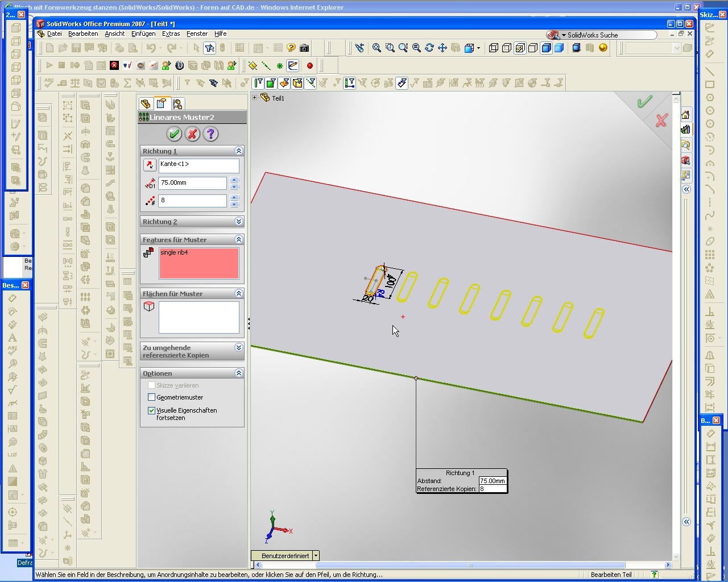
Task: Click the camera icon in top toolbar
Action: pos(304,48)
